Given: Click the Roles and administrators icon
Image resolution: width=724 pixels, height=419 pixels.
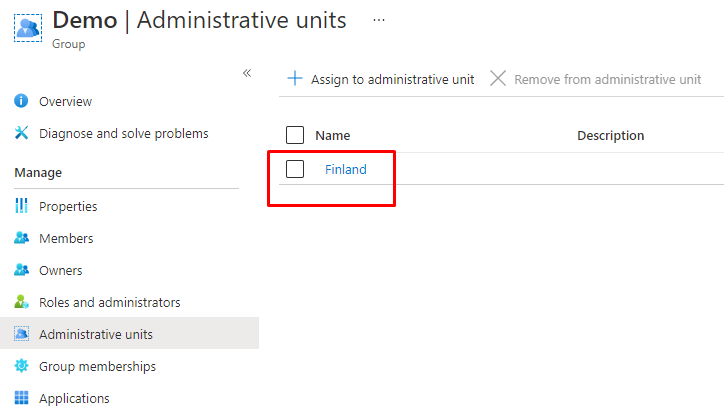Looking at the screenshot, I should tap(22, 303).
